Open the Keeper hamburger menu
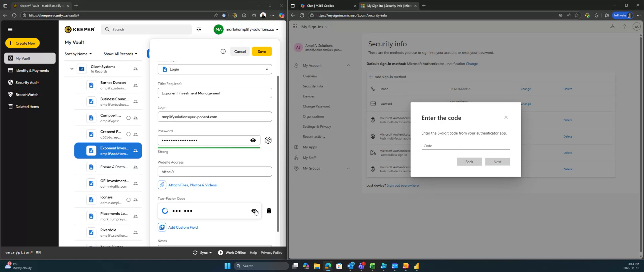 [x=10, y=30]
